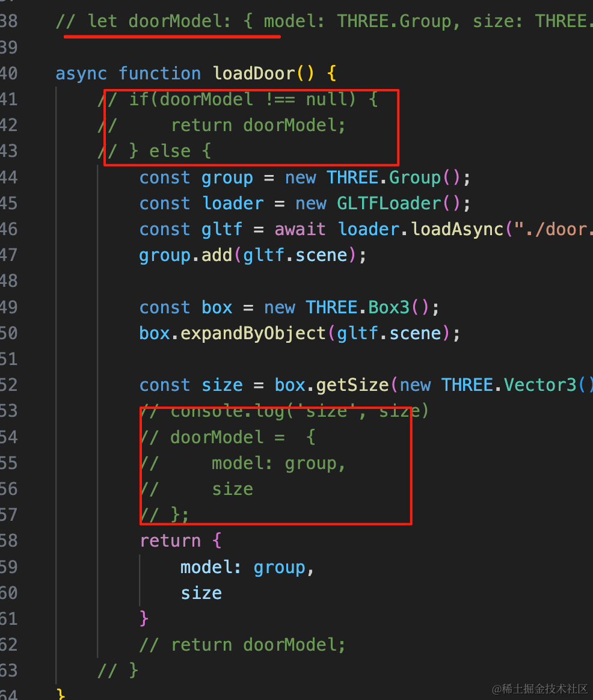Click line number 40 in the gutter

(8, 73)
